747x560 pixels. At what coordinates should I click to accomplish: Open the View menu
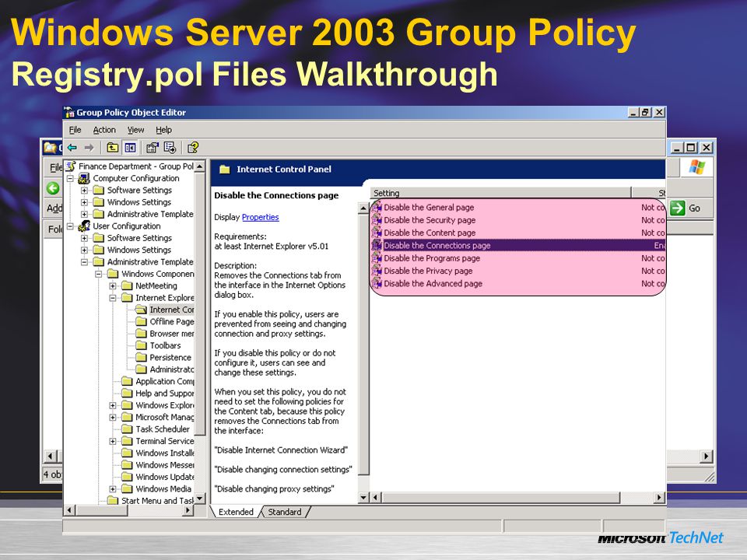tap(135, 130)
